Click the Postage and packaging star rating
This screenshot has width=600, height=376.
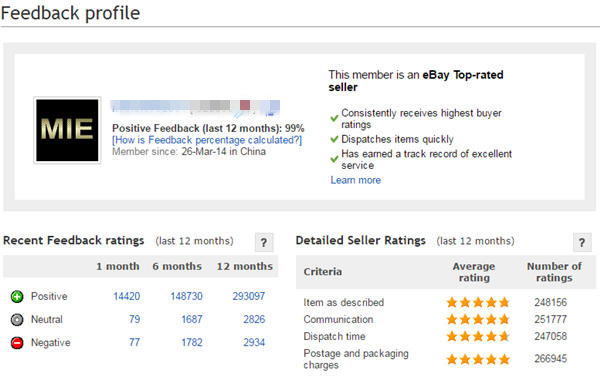[x=478, y=359]
